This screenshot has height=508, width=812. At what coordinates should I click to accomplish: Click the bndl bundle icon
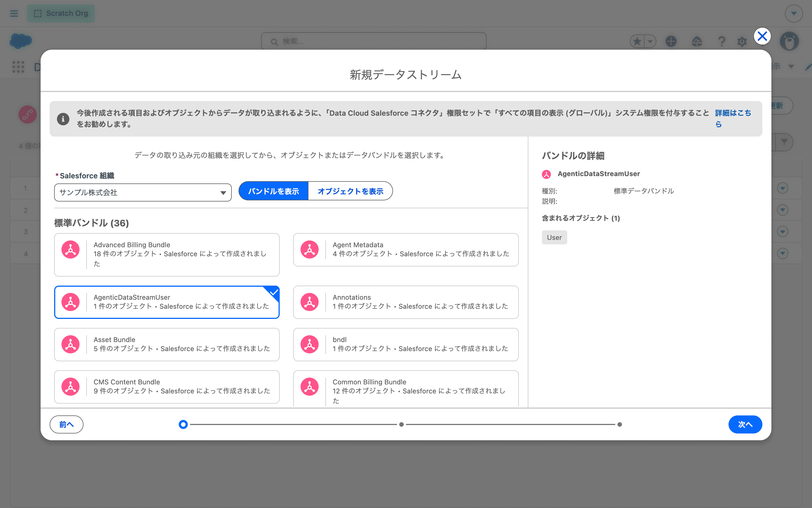tap(309, 344)
